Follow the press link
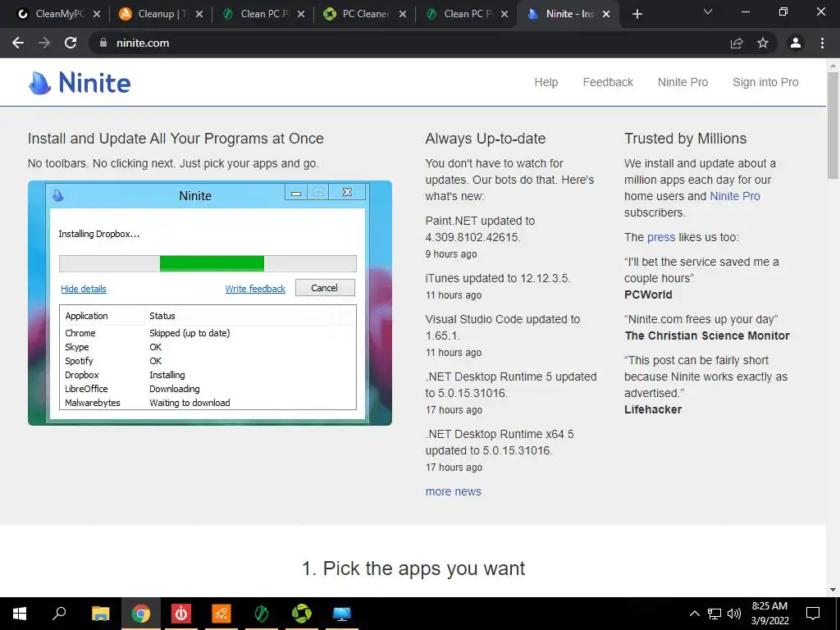Image resolution: width=840 pixels, height=630 pixels. coord(660,237)
